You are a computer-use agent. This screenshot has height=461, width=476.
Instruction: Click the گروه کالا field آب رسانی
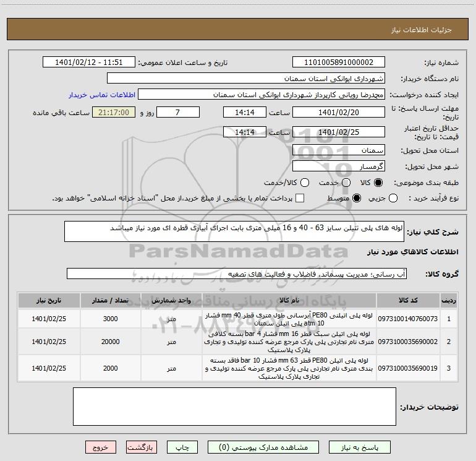pos(237,274)
